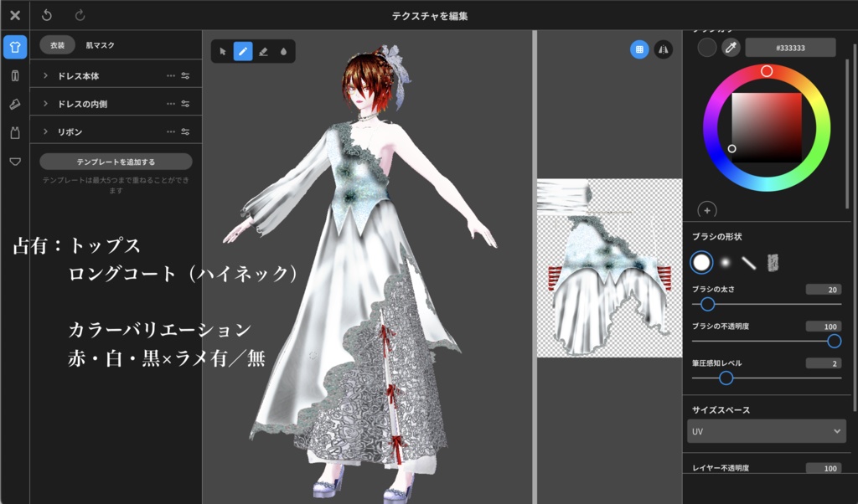The height and width of the screenshot is (504, 858).
Task: Click the UV texture map preview
Action: tap(610, 268)
